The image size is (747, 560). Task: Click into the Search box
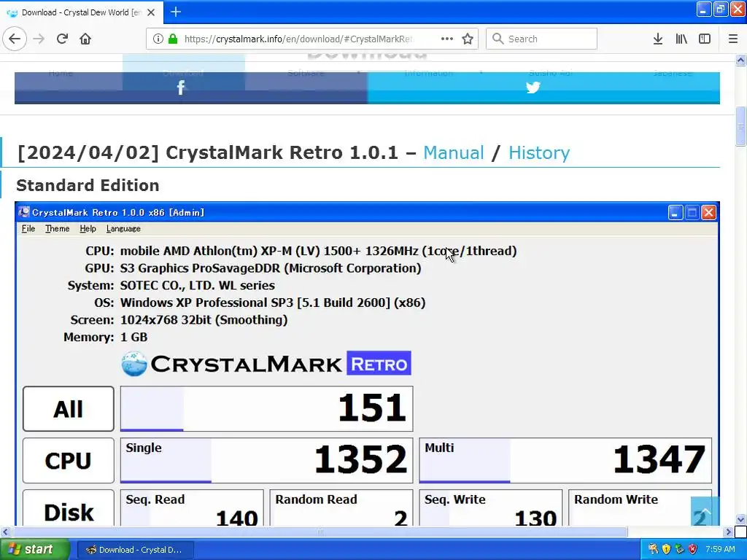pos(541,39)
